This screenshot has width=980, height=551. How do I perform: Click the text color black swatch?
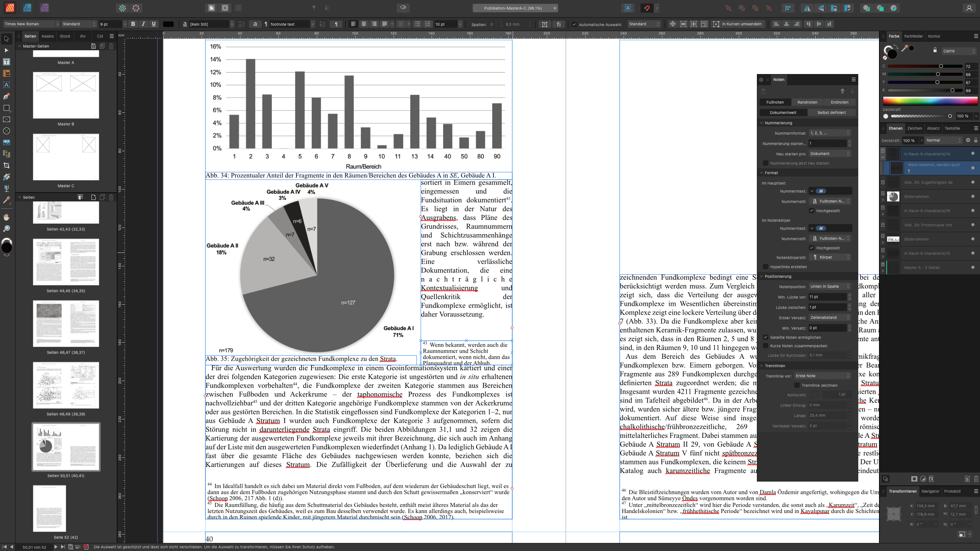click(168, 24)
